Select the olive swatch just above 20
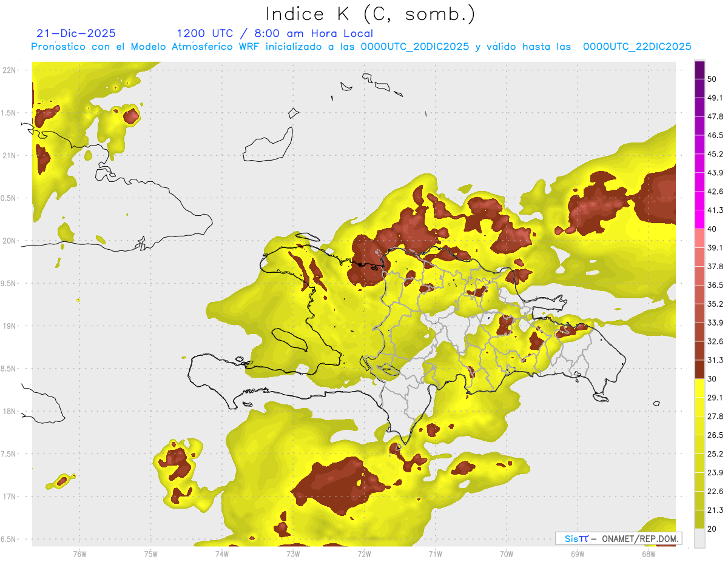This screenshot has height=562, width=728. tap(699, 519)
